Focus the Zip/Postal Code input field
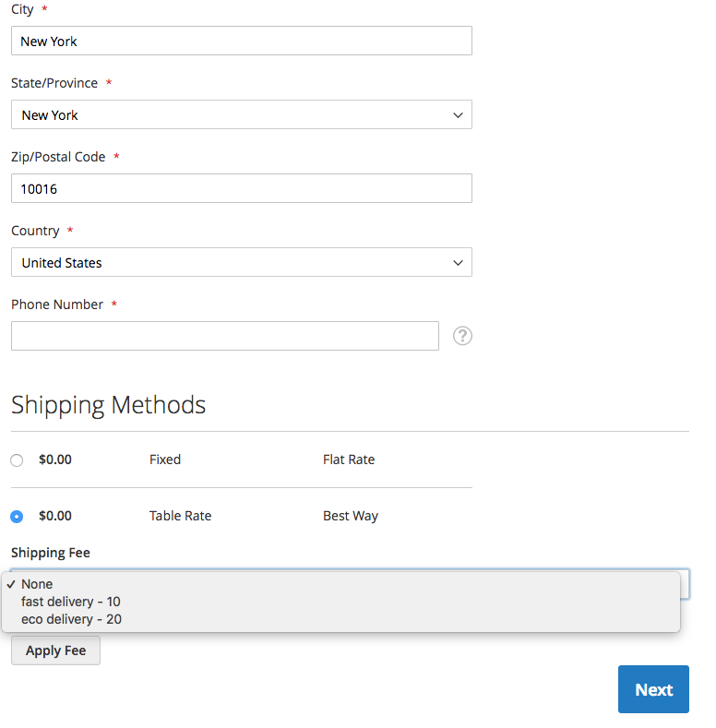716x728 pixels. [x=242, y=188]
